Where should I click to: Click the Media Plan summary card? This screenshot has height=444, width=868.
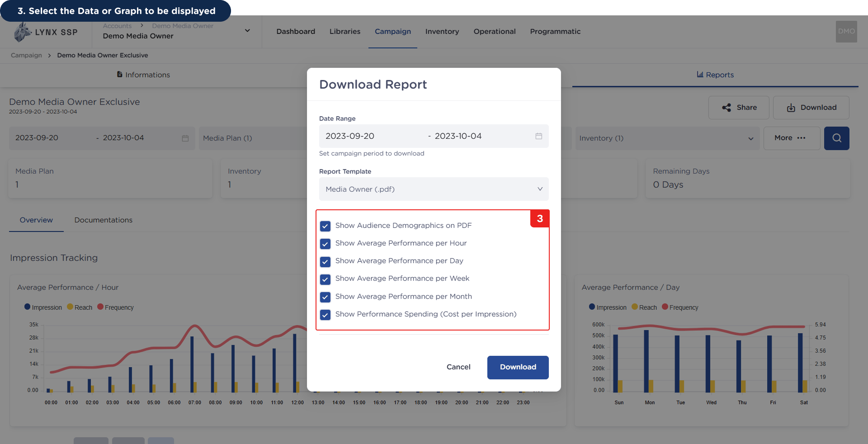click(x=110, y=178)
